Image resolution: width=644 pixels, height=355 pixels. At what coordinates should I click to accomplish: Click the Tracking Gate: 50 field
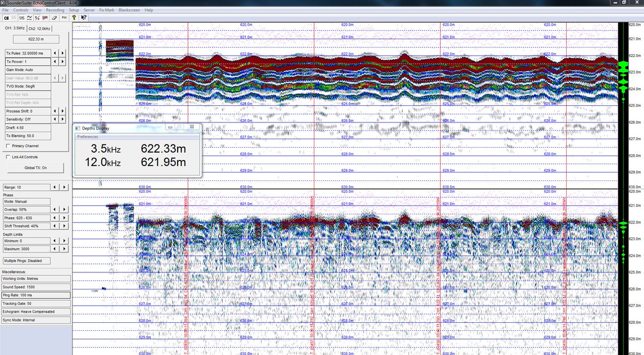coord(36,303)
